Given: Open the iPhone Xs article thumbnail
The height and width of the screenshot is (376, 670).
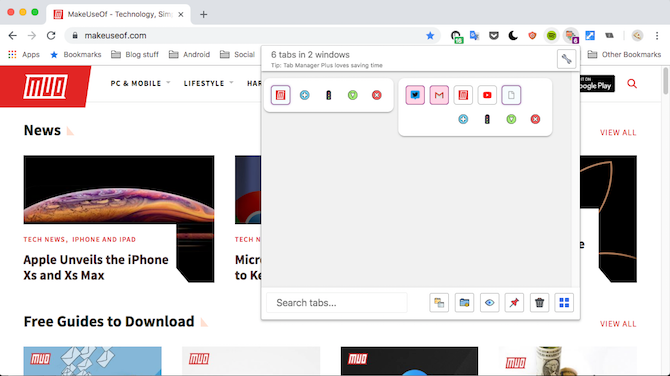Looking at the screenshot, I should [119, 190].
